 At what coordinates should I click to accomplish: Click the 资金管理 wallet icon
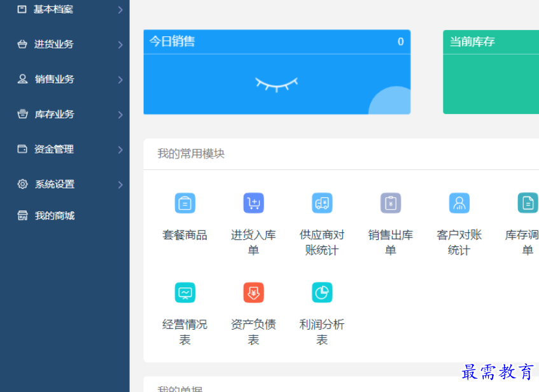(22, 149)
